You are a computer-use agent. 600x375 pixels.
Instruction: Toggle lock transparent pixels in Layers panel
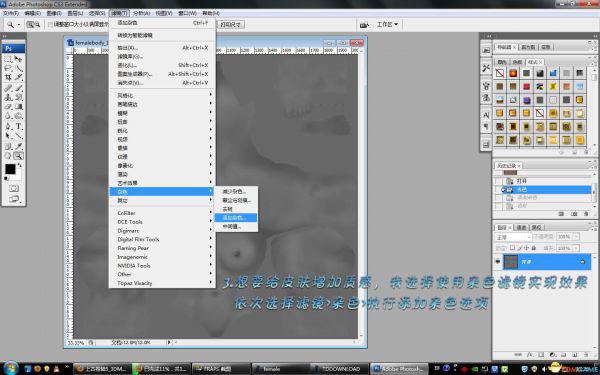[x=513, y=248]
